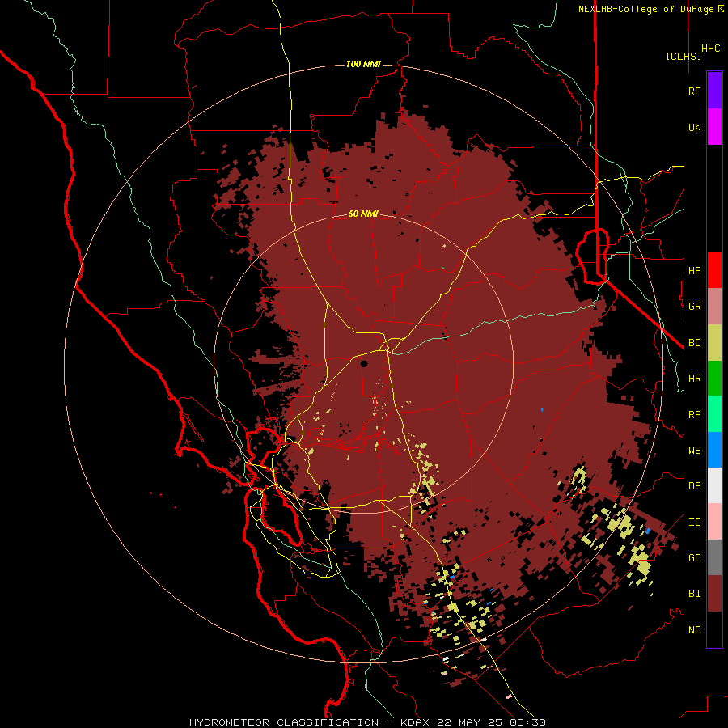Click the NEXLAB-College of DuPage credit text
728x728 pixels.
coord(645,9)
